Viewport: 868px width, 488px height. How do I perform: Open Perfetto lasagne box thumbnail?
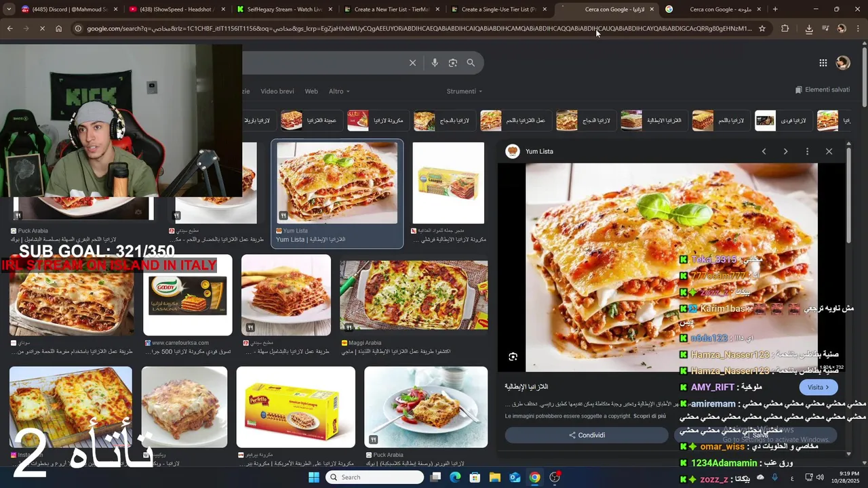pyautogui.click(x=296, y=407)
